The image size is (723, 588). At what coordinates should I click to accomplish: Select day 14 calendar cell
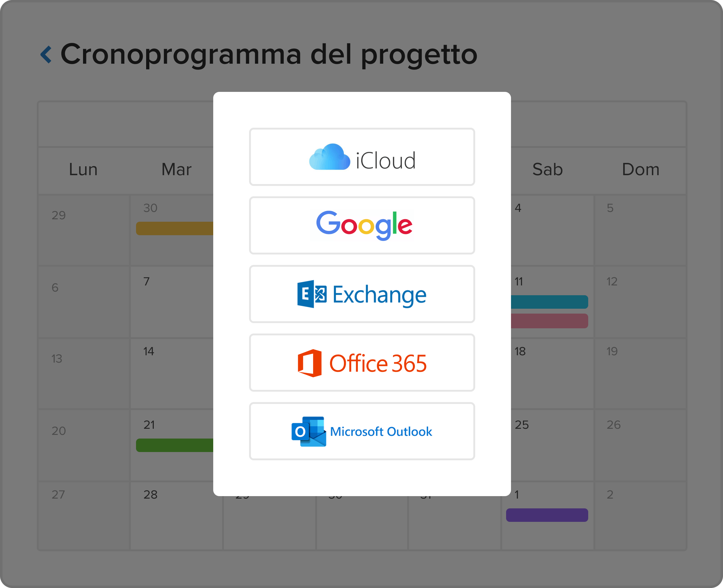172,374
